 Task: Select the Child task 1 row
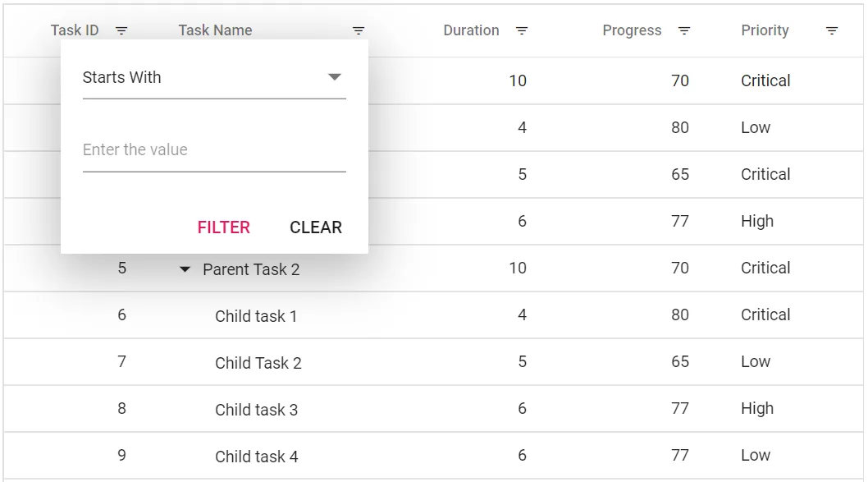point(256,315)
